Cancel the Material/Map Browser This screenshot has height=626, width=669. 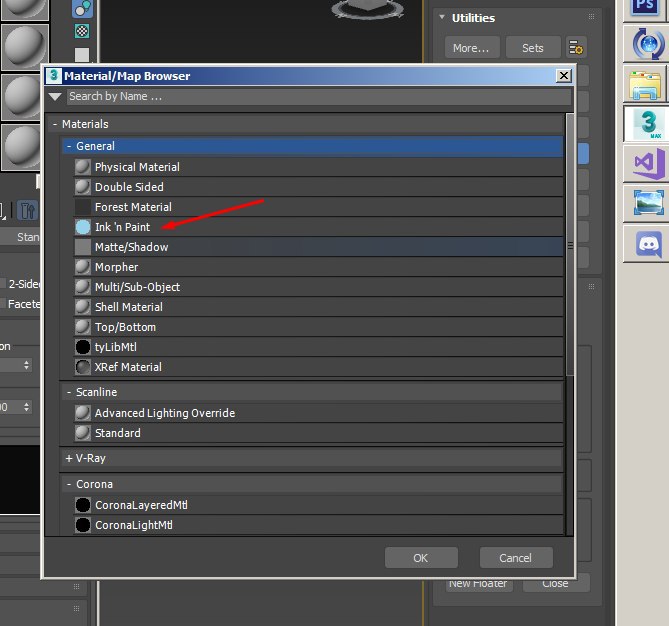[516, 558]
